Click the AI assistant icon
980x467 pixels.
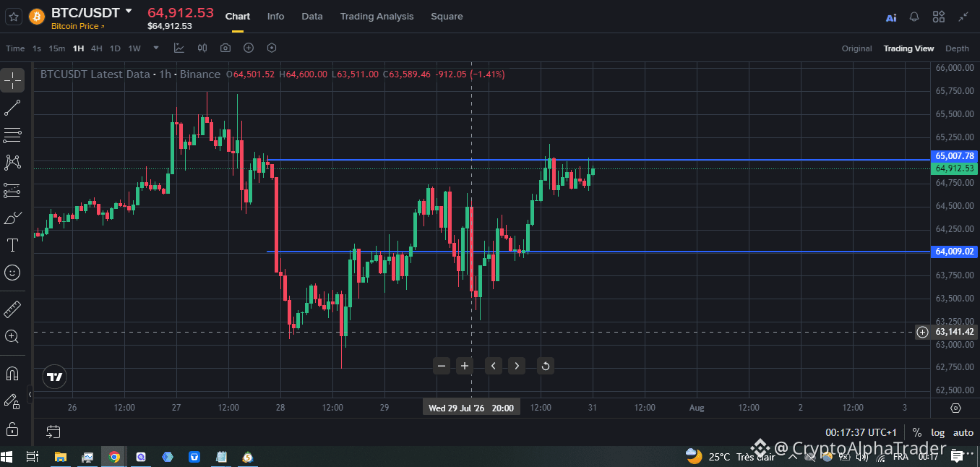pyautogui.click(x=891, y=17)
